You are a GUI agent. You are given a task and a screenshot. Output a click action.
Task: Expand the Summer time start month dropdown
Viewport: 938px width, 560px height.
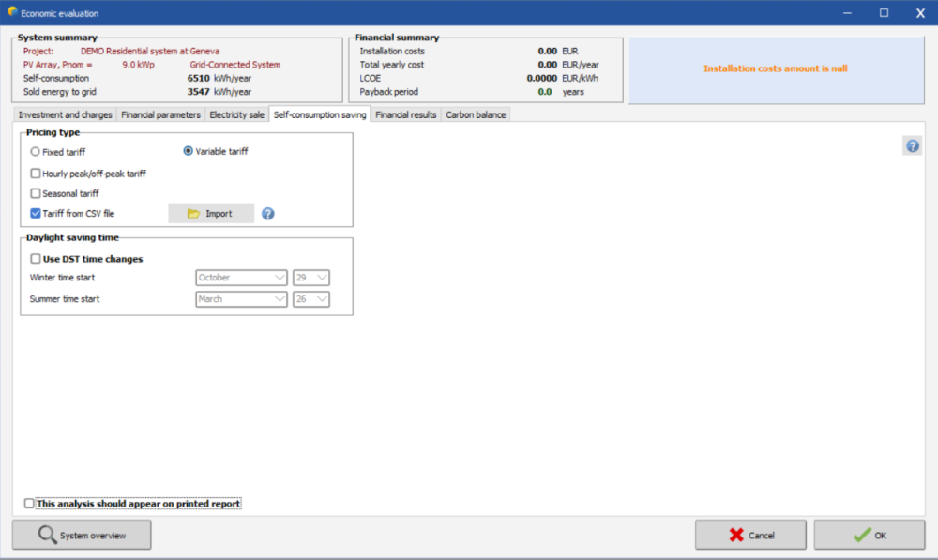click(241, 299)
